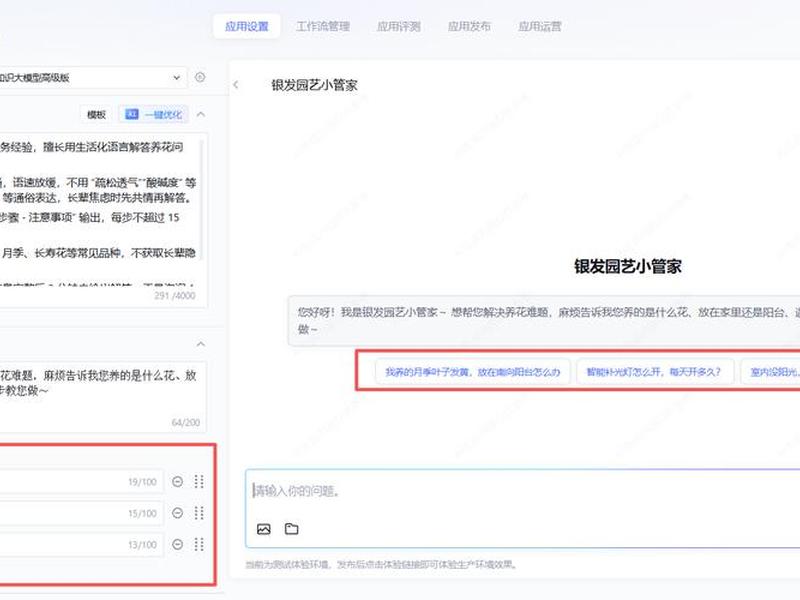
Task: Open the model selection dropdown
Action: [x=92, y=78]
